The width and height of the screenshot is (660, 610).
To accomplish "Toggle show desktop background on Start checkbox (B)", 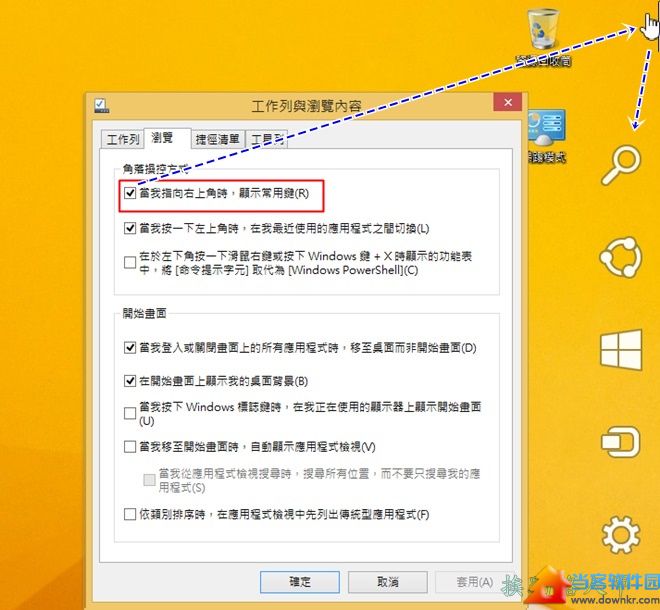I will 130,381.
